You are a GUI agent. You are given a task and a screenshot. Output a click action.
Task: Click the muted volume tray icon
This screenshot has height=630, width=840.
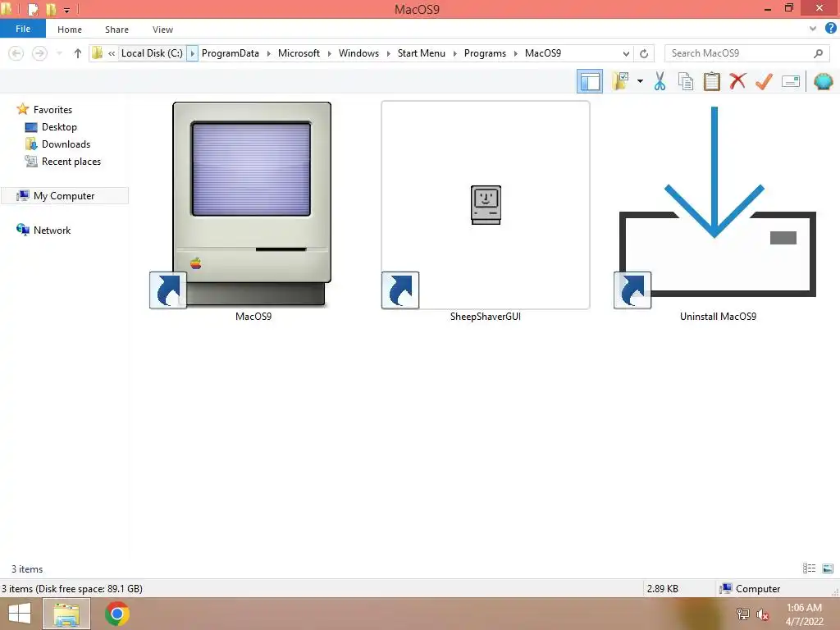coord(763,614)
